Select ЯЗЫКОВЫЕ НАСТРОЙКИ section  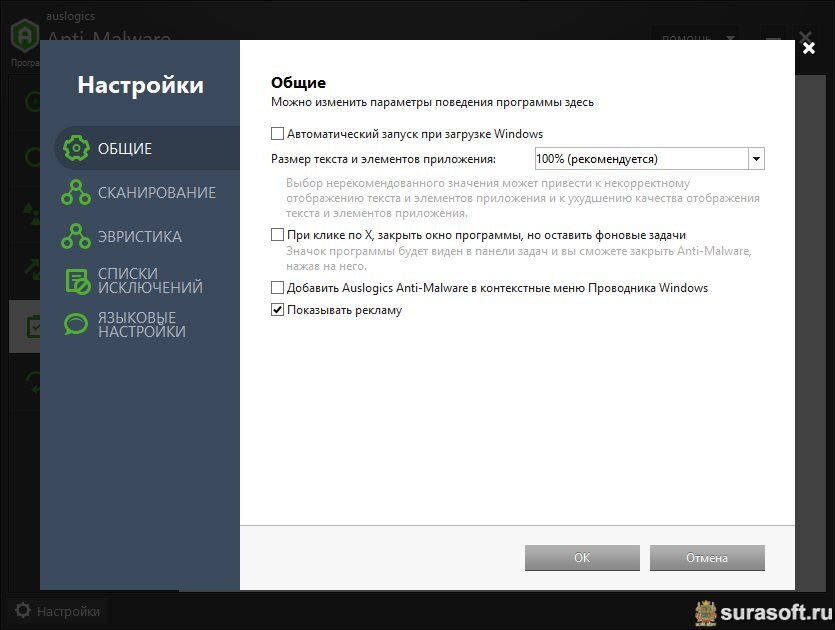(x=148, y=324)
